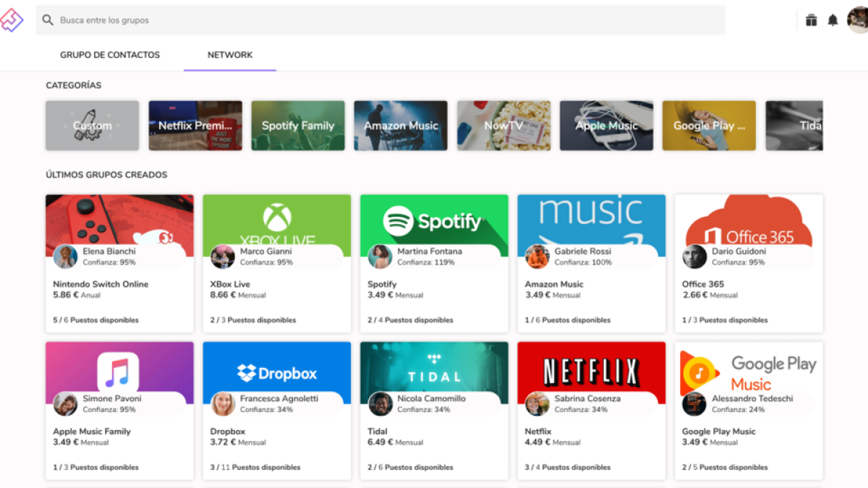The height and width of the screenshot is (488, 868).
Task: Click the '5.86 € Anual' price
Action: tap(76, 295)
